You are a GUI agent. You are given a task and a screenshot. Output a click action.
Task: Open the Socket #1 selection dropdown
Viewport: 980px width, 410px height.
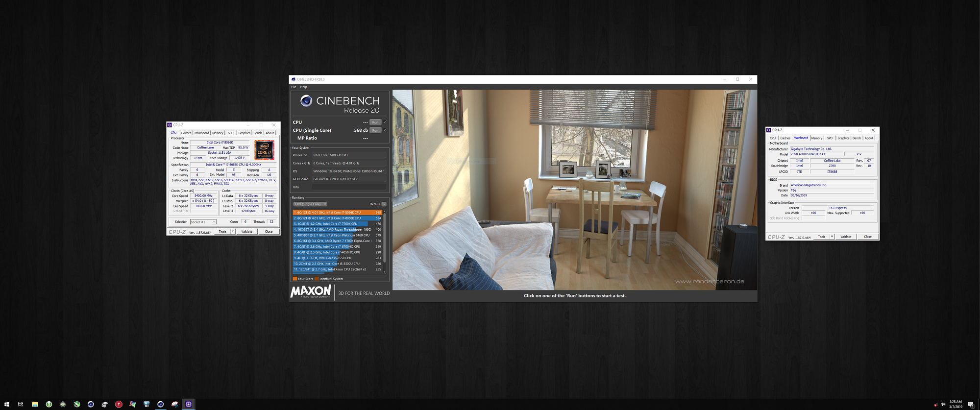pos(203,222)
